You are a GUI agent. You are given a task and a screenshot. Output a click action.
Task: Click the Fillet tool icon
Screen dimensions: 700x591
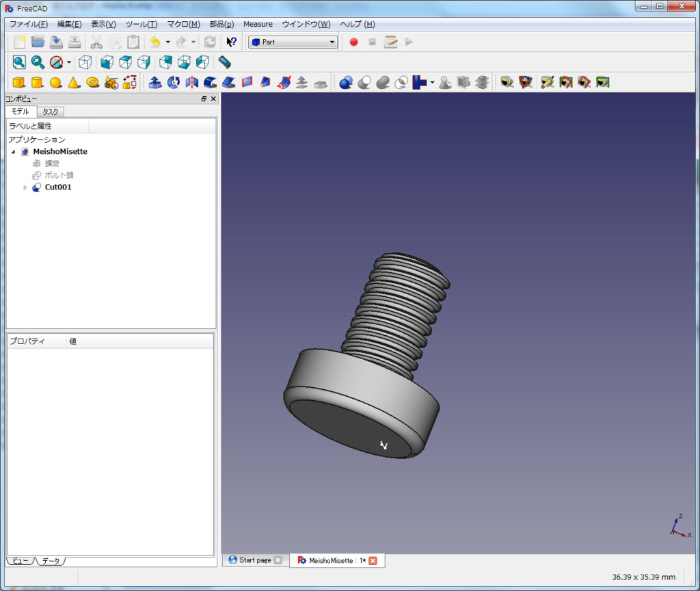(211, 82)
